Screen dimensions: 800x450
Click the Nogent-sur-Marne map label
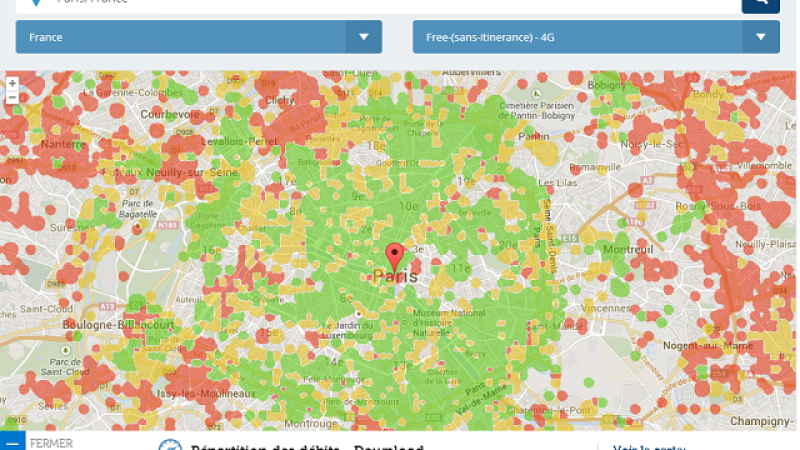click(x=708, y=345)
